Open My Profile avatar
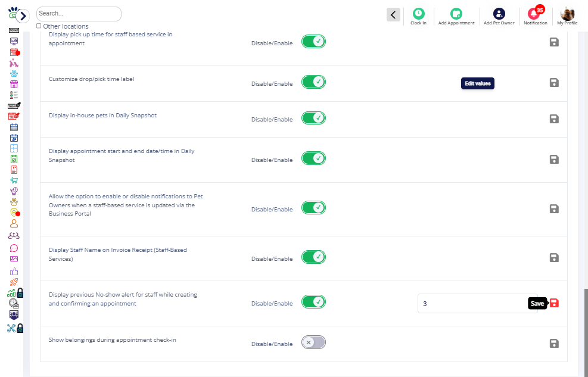This screenshot has width=588, height=377. coord(567,17)
